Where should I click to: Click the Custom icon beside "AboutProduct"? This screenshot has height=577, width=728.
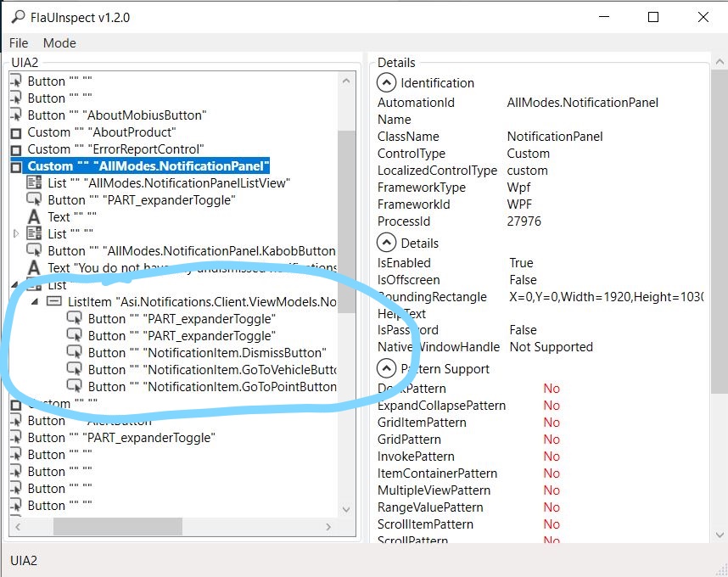[15, 132]
